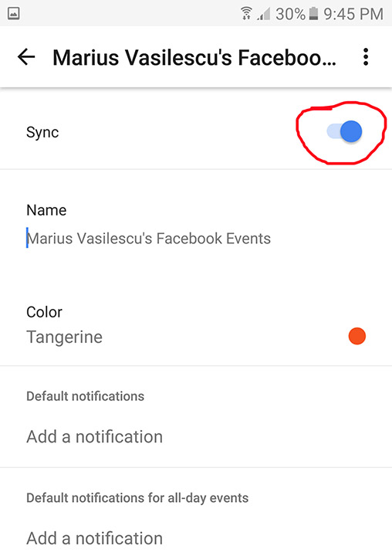This screenshot has height=556, width=392.
Task: Tap the Name field label
Action: (x=46, y=210)
